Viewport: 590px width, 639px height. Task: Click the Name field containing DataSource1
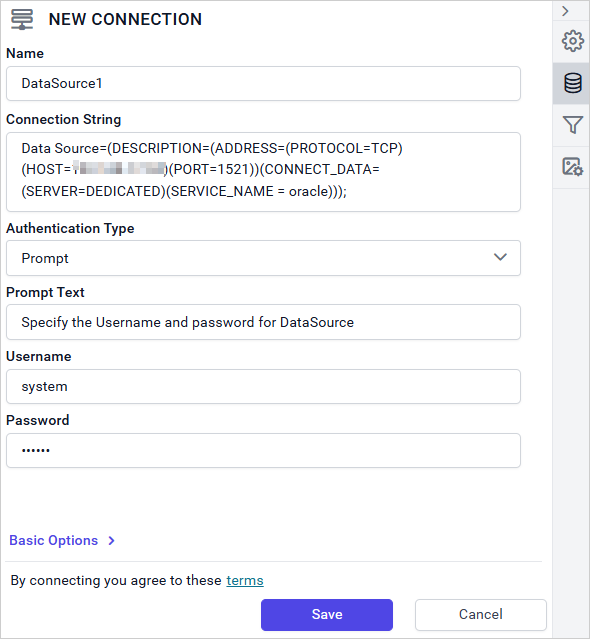263,84
